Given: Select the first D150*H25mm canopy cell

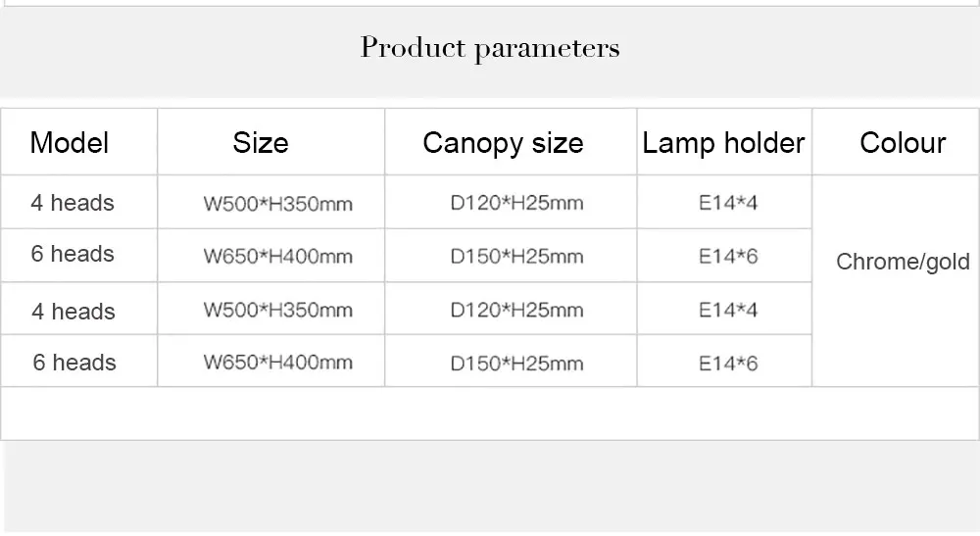Looking at the screenshot, I should 516,256.
